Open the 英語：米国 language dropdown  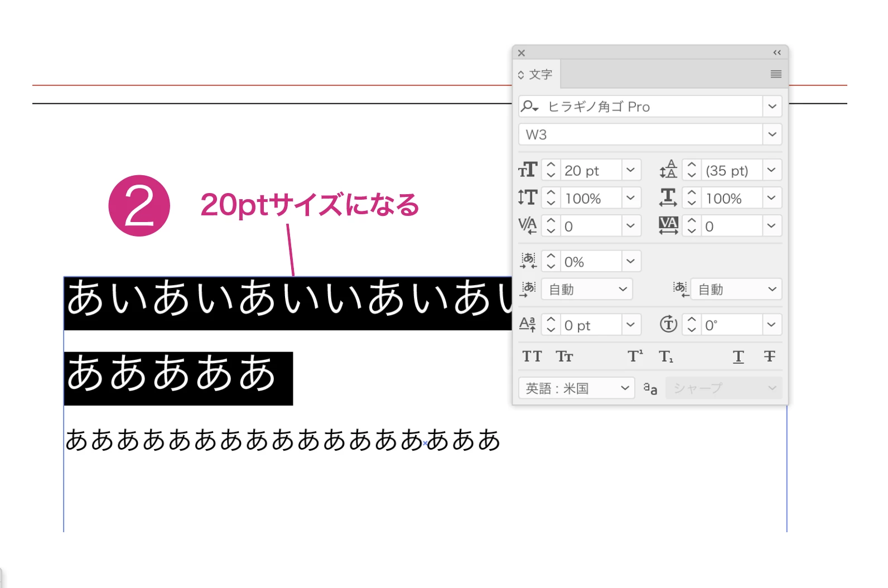577,388
